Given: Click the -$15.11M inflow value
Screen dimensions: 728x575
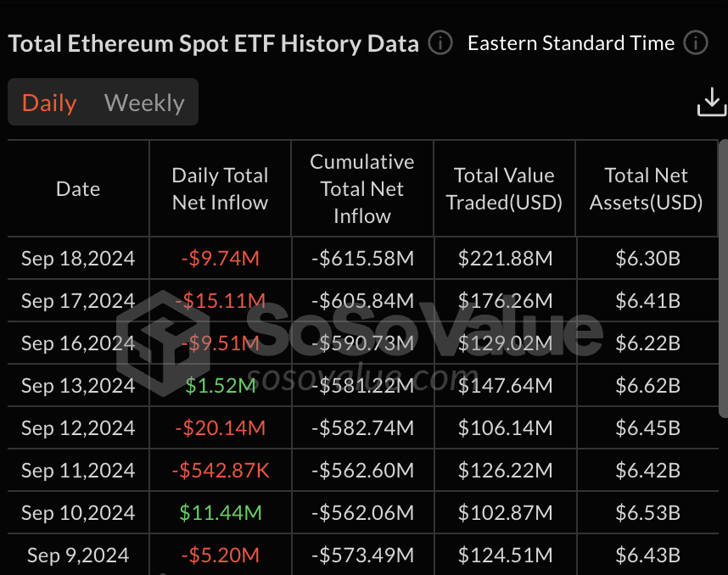Looking at the screenshot, I should click(220, 301).
